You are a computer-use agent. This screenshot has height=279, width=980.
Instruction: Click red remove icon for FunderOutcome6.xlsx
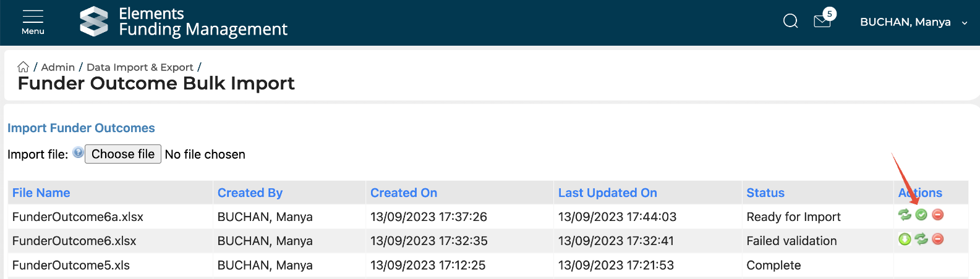(x=938, y=239)
